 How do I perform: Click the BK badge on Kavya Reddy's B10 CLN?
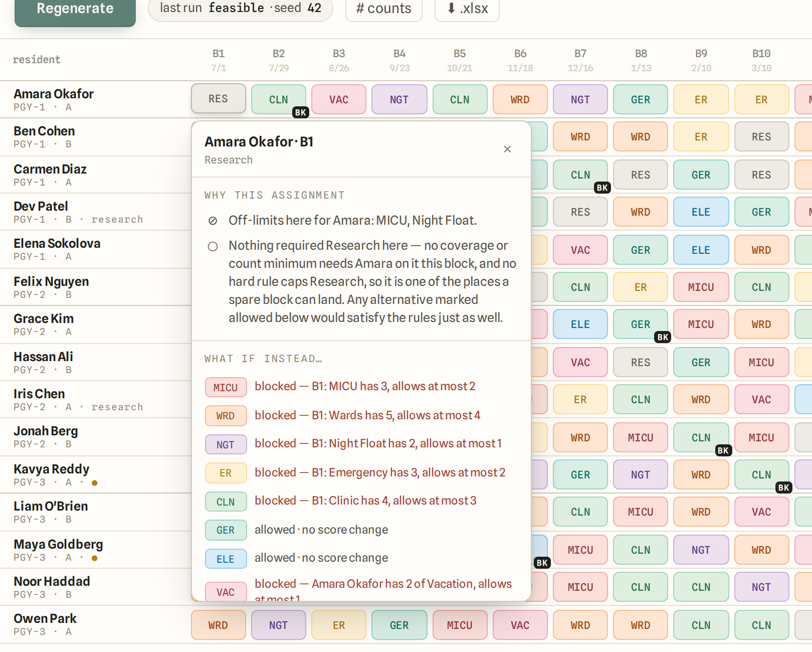click(x=783, y=487)
